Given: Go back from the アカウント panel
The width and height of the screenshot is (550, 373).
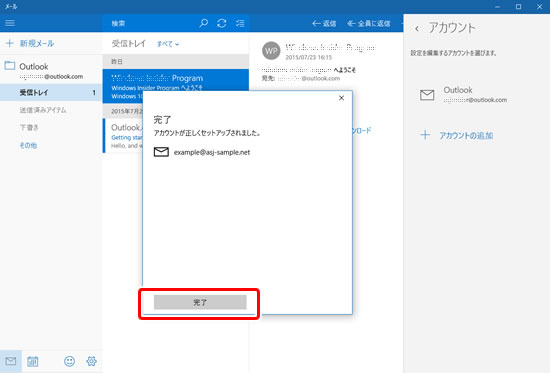Looking at the screenshot, I should coord(417,28).
